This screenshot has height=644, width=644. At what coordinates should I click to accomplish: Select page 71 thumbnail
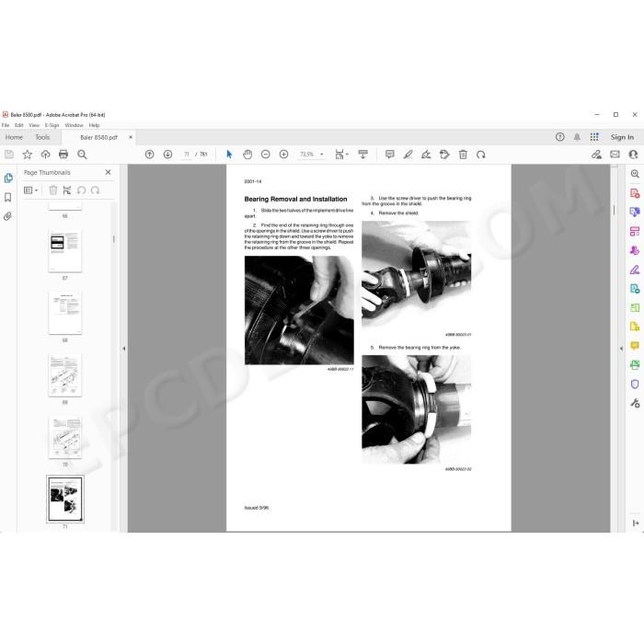pyautogui.click(x=65, y=499)
